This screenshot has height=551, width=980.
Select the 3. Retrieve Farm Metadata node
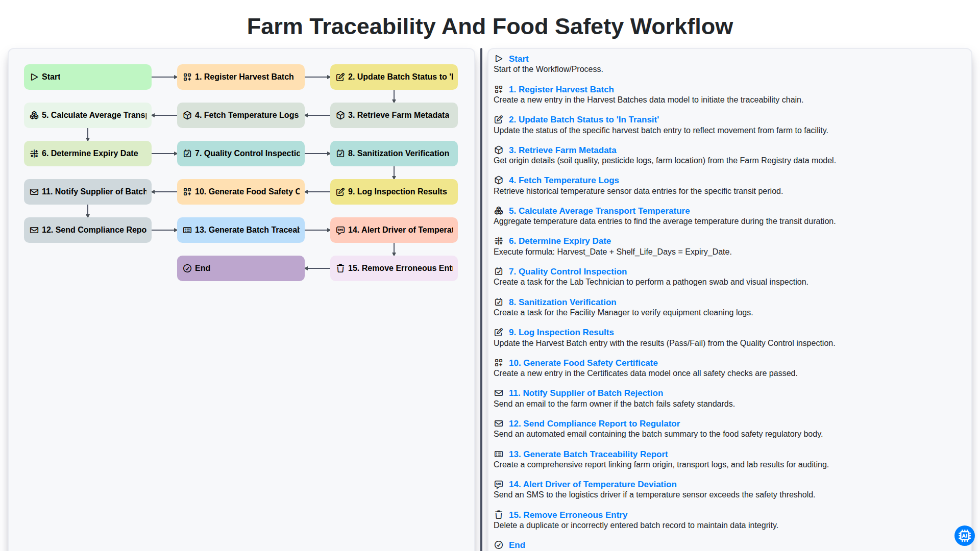(394, 115)
